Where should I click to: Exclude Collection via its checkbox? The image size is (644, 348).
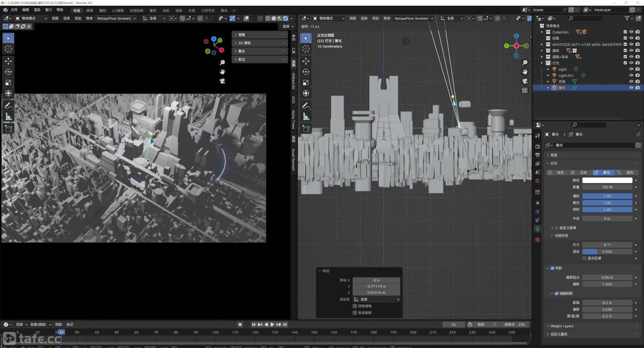pos(625,32)
